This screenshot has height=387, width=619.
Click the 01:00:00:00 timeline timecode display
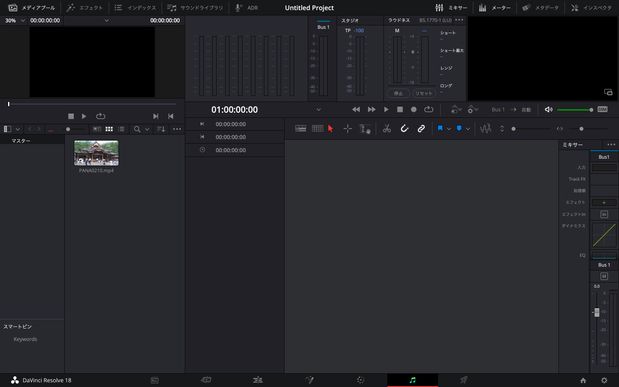point(234,110)
